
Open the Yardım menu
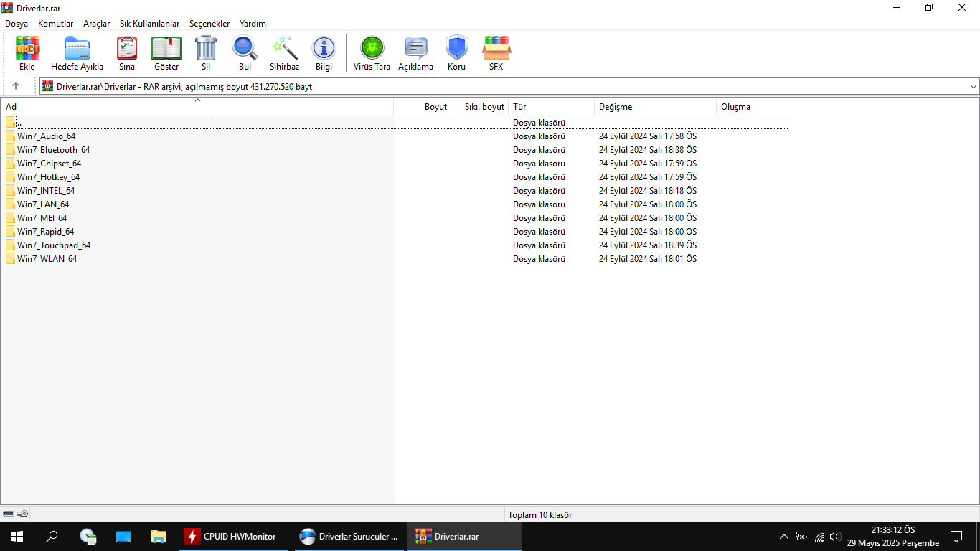253,24
